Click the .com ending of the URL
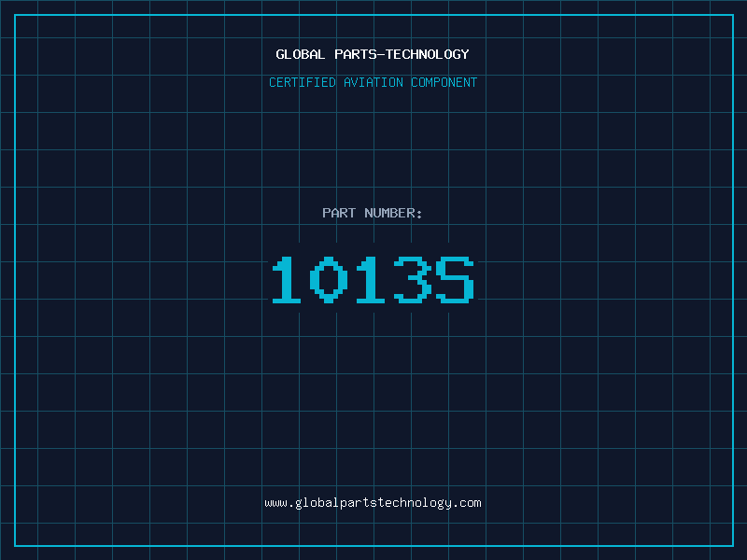 (467, 503)
